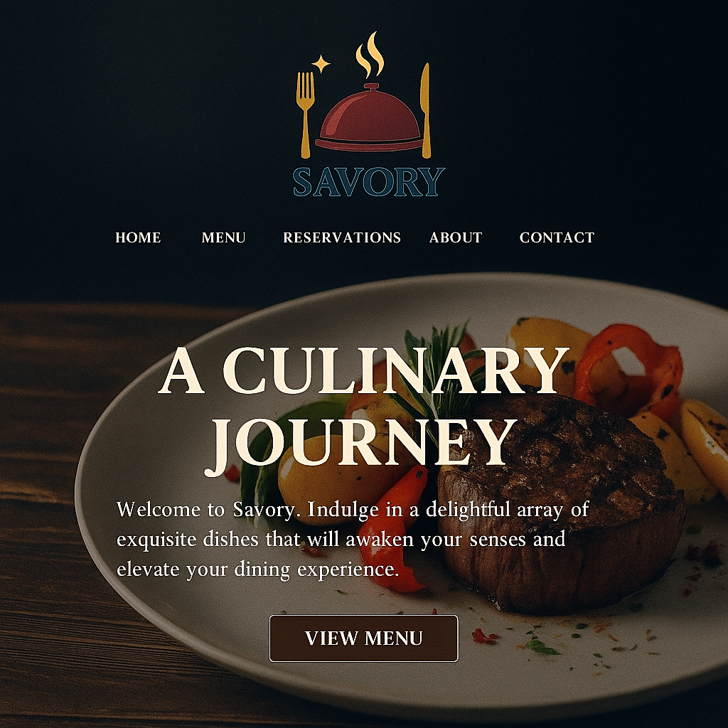Open the Home nav item
Image resolution: width=728 pixels, height=728 pixels.
point(138,237)
